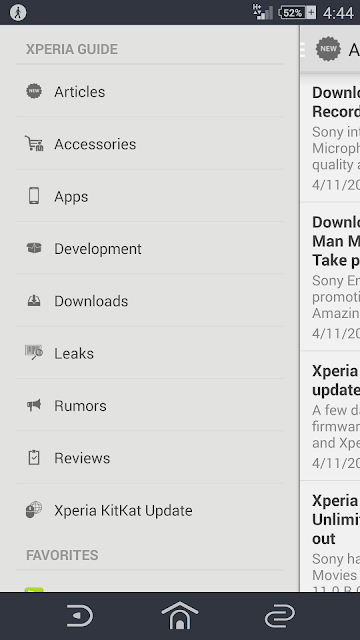Screen dimensions: 360x640
Task: Open Xperia KitKat Update section
Action: point(150,510)
